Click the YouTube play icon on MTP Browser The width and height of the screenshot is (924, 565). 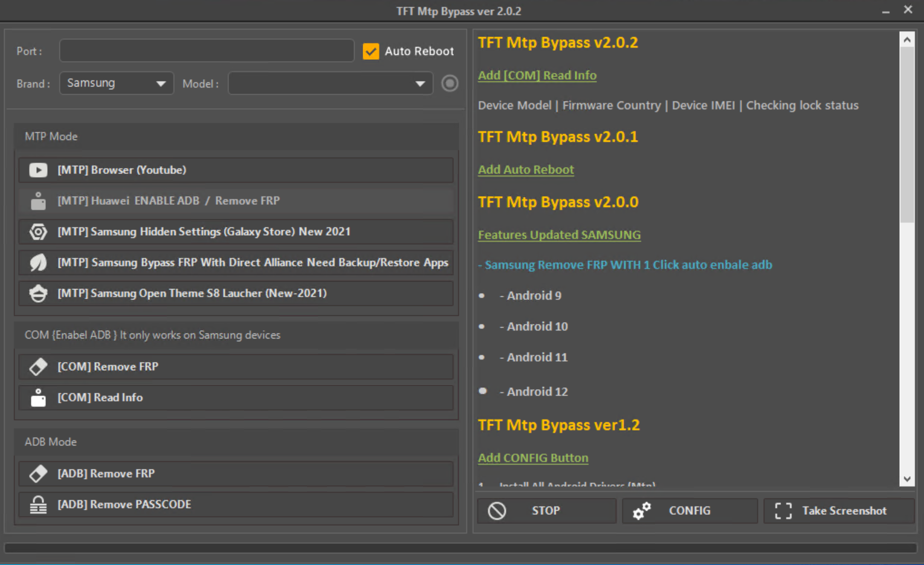[38, 170]
